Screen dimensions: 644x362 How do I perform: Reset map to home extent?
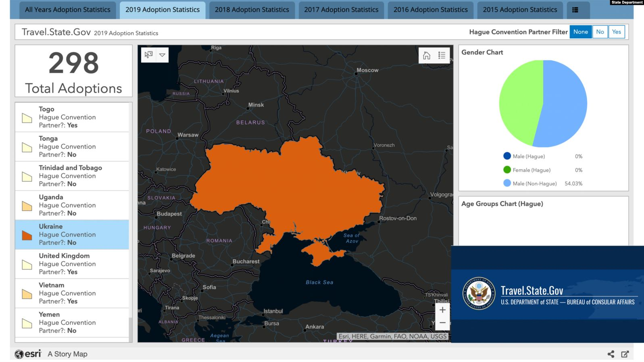coord(427,55)
